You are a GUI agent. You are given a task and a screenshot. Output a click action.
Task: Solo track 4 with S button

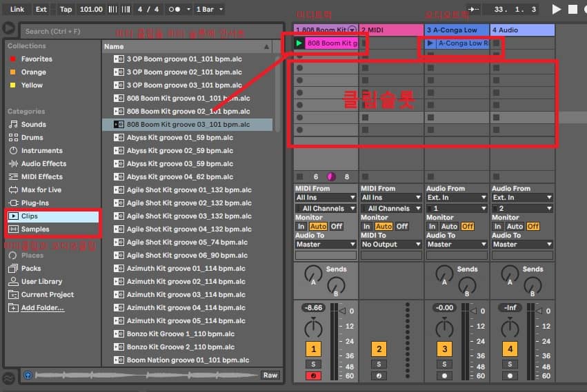pyautogui.click(x=510, y=364)
